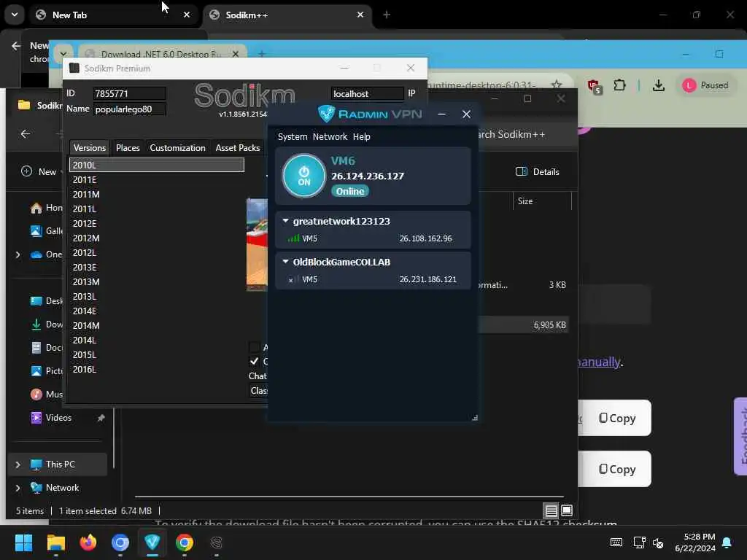Open the browser extensions puzzle icon
Viewport: 747px width, 560px height.
(619, 85)
